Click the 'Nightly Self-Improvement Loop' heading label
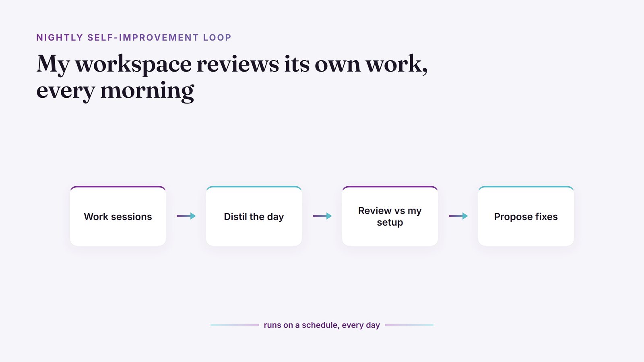644x362 pixels. point(134,37)
